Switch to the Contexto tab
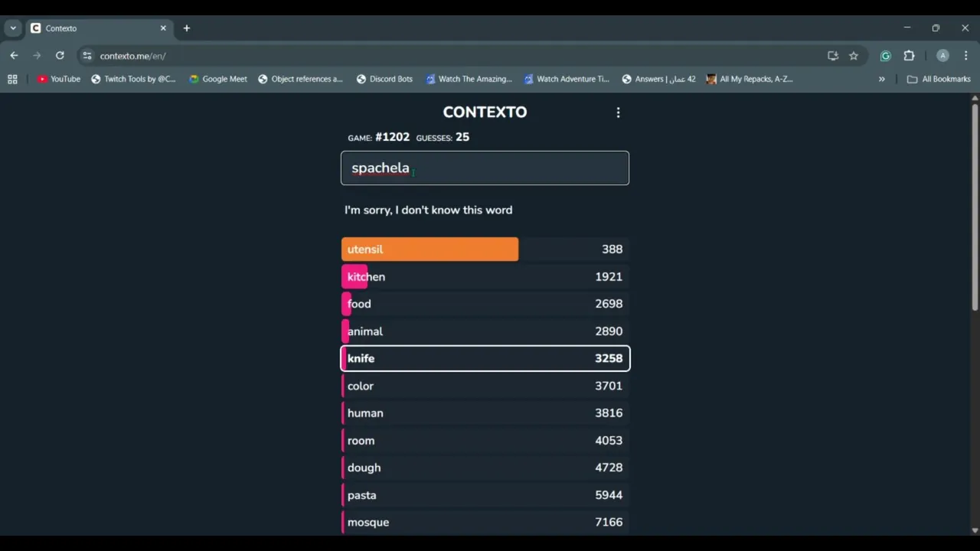The width and height of the screenshot is (980, 551). 92,28
